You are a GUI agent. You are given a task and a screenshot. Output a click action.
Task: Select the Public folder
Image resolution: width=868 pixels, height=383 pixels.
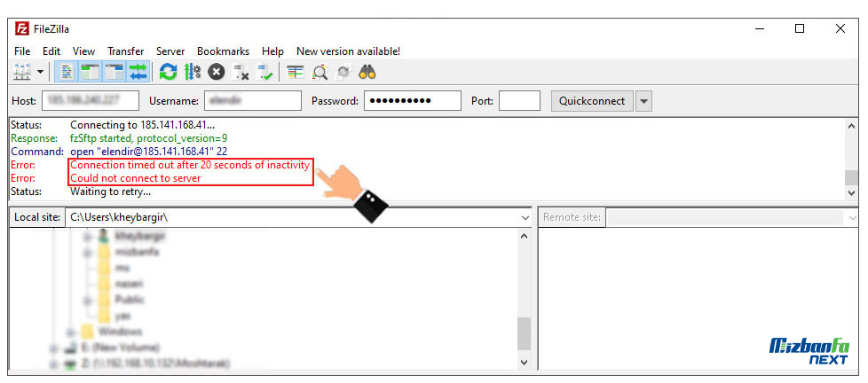tap(130, 300)
